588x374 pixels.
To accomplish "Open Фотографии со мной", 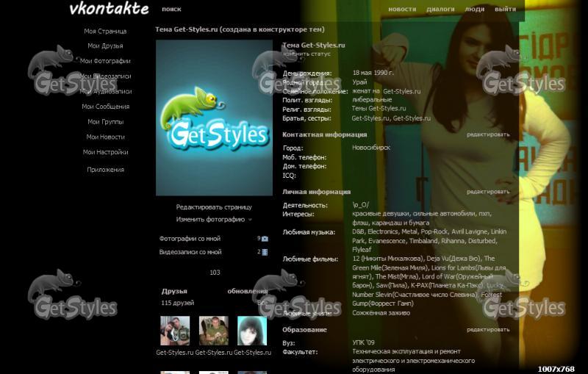I will click(x=190, y=239).
